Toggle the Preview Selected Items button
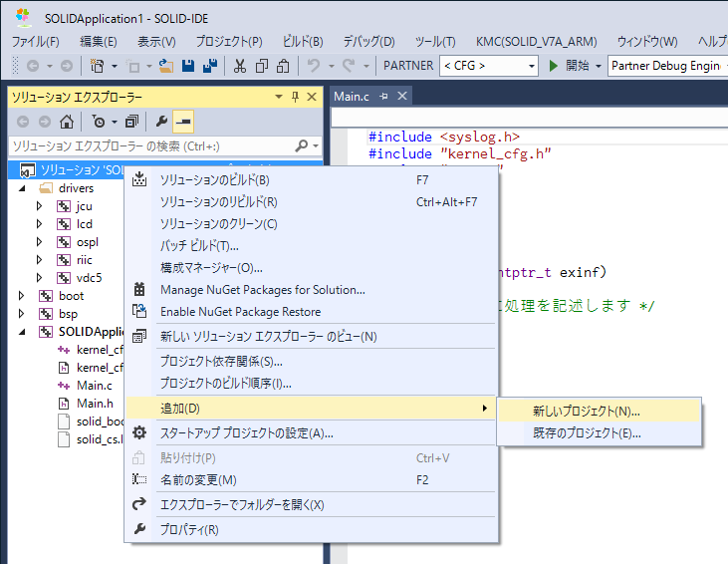728x564 pixels. (183, 122)
